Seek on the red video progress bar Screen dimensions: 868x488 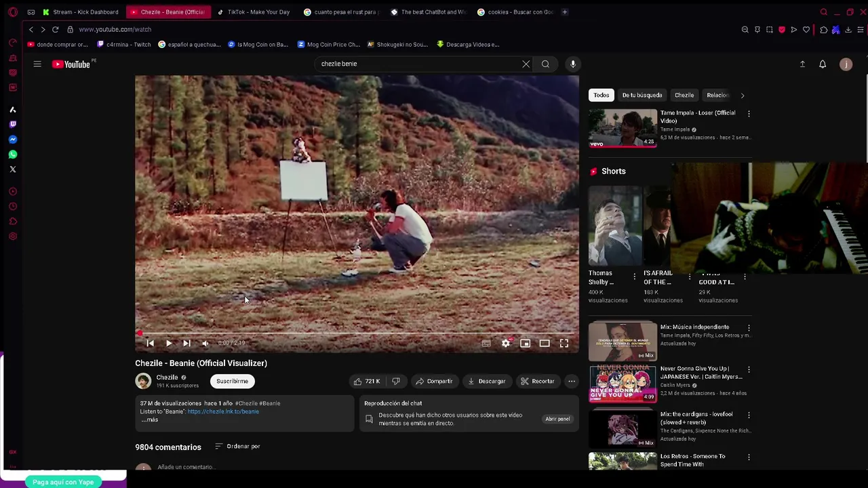[357, 333]
